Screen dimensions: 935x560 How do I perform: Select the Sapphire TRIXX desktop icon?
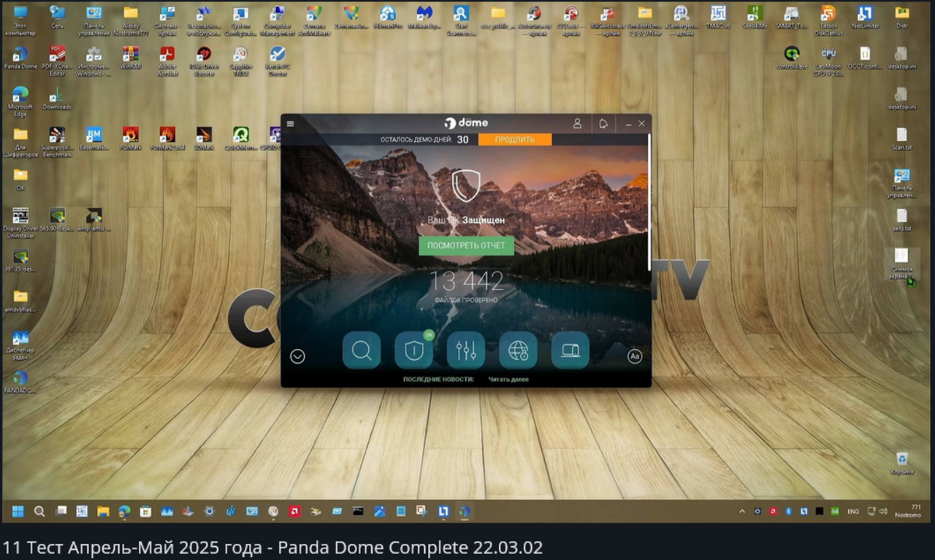(241, 61)
